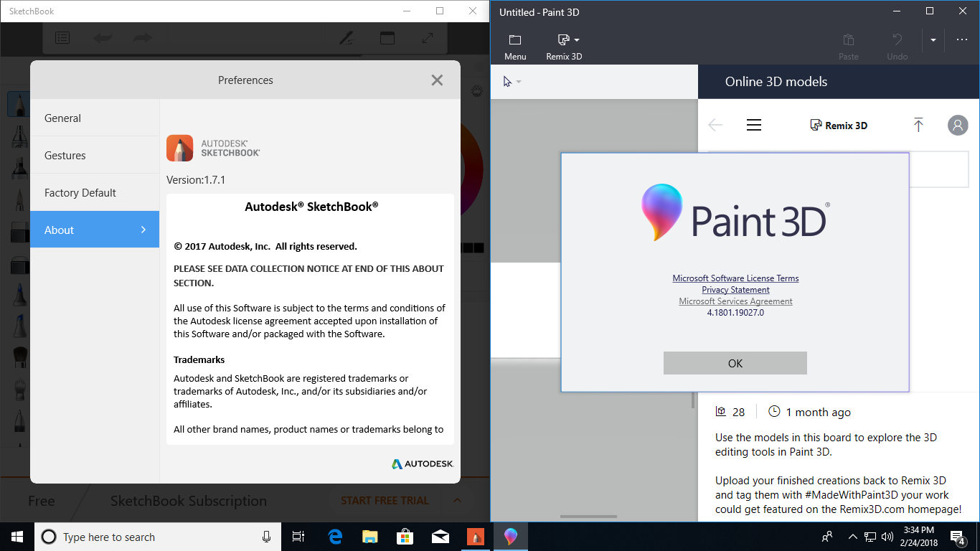Open the Gestures preferences tab

coord(95,155)
